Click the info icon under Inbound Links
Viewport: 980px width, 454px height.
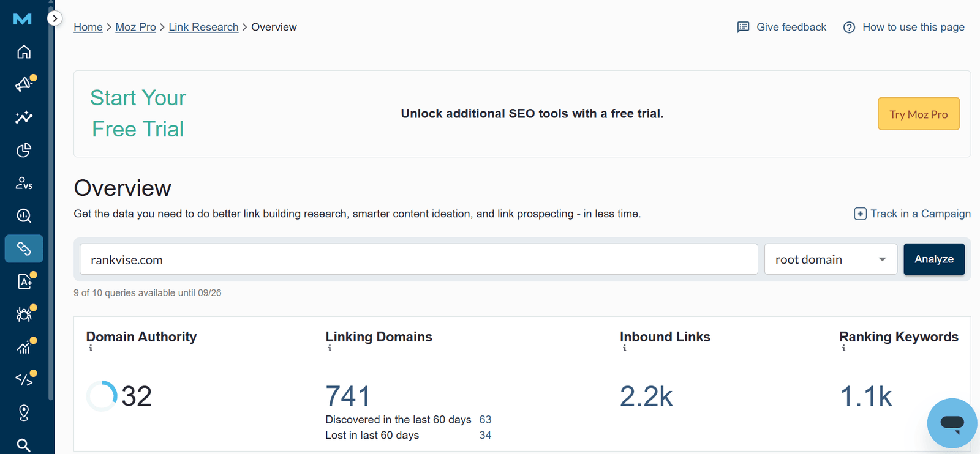point(624,348)
